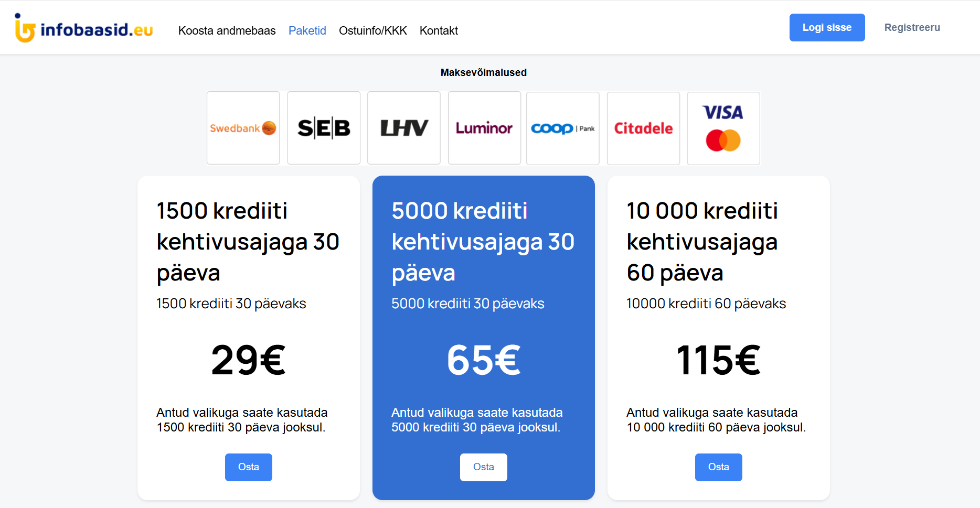
Task: Click Osta on the 5000 krediiti card
Action: coord(483,467)
